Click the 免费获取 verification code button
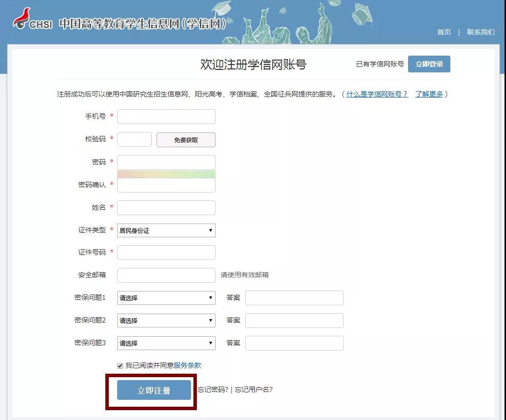Image resolution: width=506 pixels, height=420 pixels. [186, 140]
